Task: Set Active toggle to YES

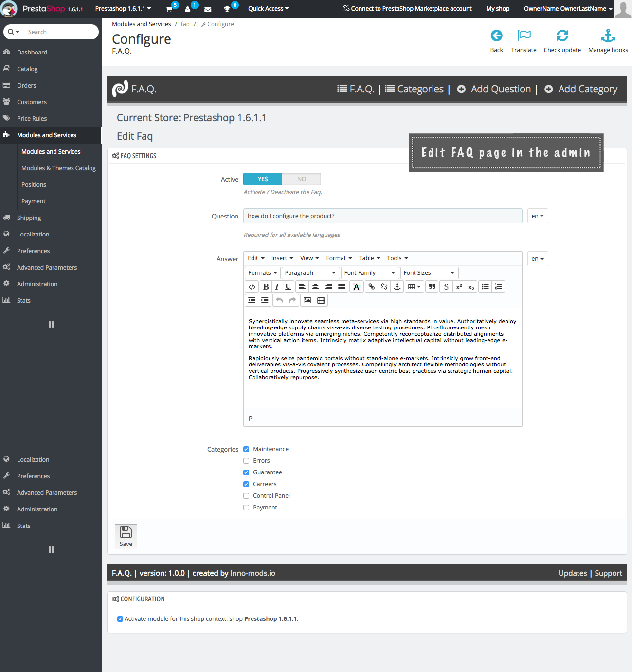Action: 263,179
